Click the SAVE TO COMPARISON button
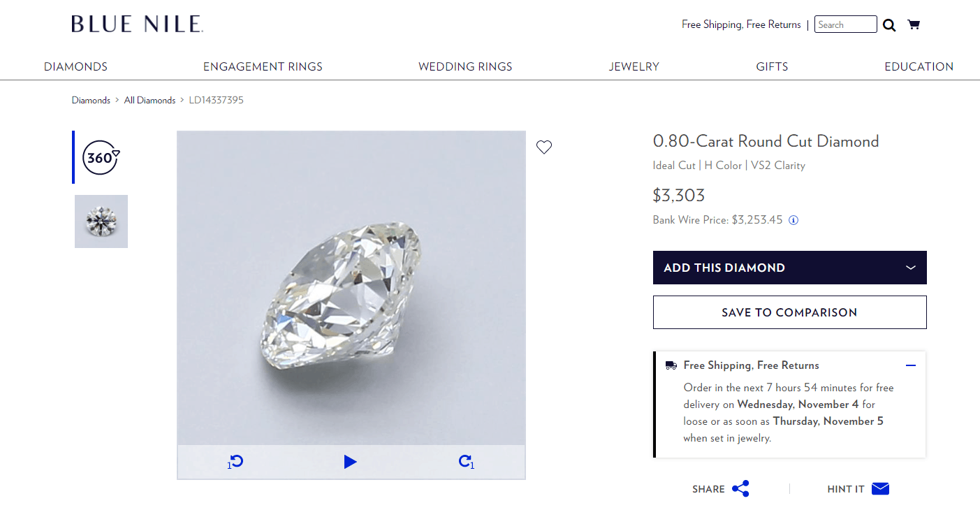Image resolution: width=980 pixels, height=517 pixels. pyautogui.click(x=789, y=312)
